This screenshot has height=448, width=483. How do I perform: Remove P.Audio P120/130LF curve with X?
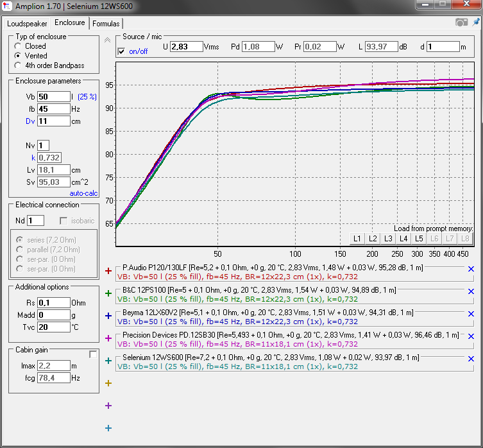471,269
